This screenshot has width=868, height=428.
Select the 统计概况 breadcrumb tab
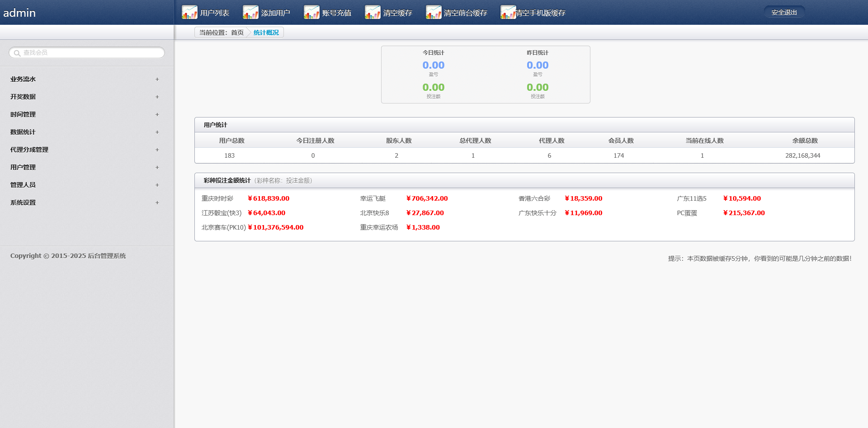click(x=266, y=33)
